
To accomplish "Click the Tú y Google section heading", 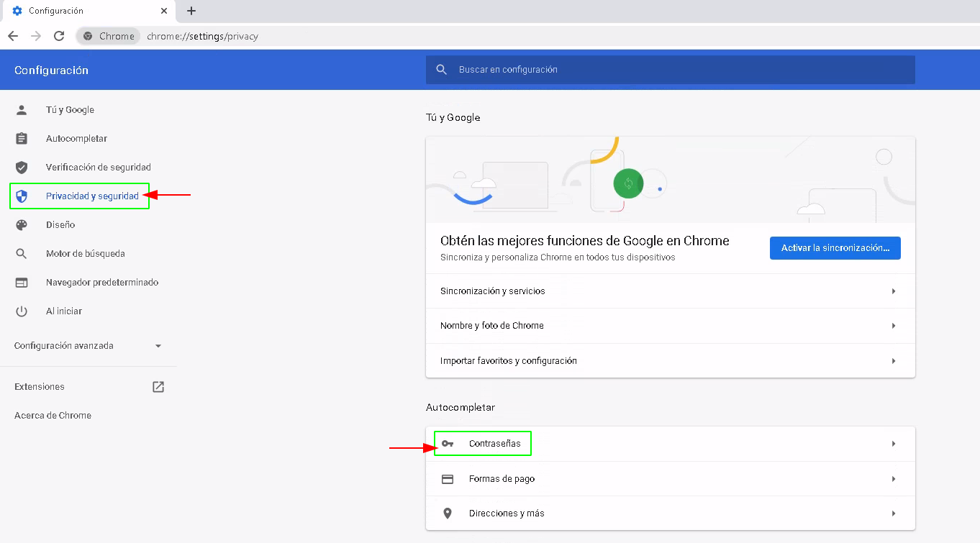I will [453, 117].
